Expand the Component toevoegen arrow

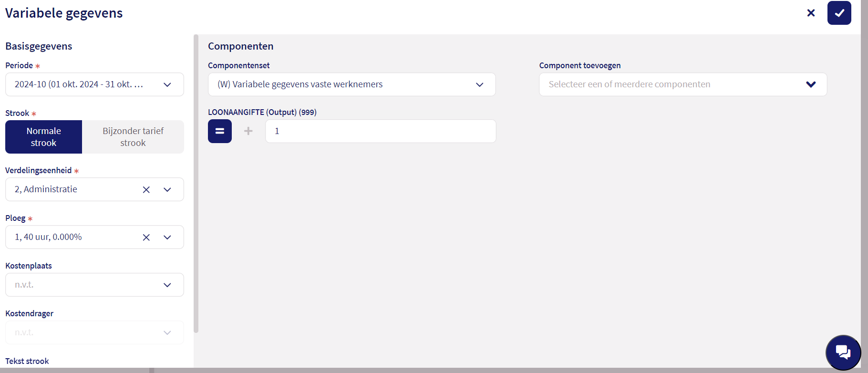[x=811, y=84]
